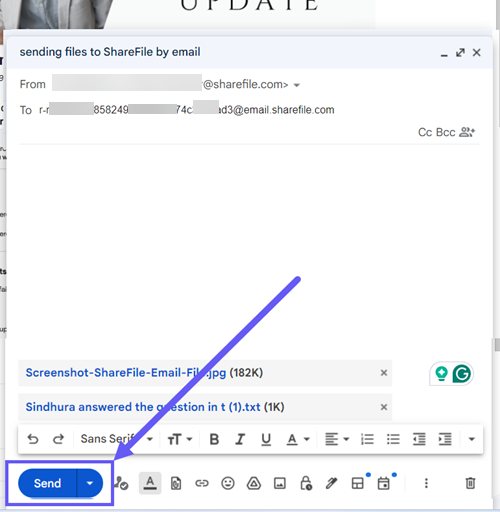Open more options three-dot menu

(426, 483)
